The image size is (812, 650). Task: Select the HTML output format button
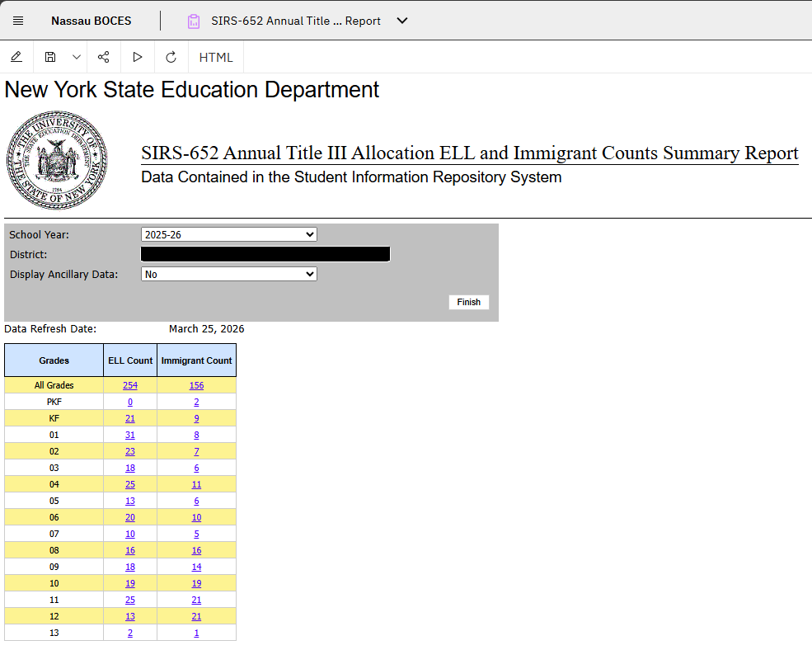tap(216, 58)
